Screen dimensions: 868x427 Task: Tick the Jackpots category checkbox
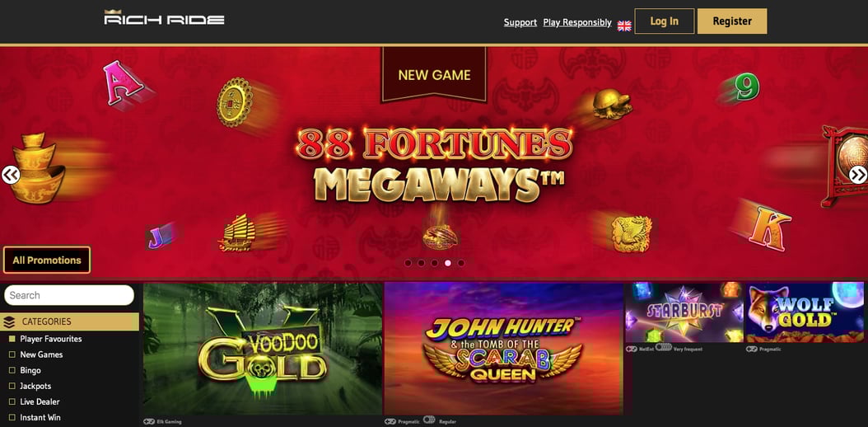point(12,386)
